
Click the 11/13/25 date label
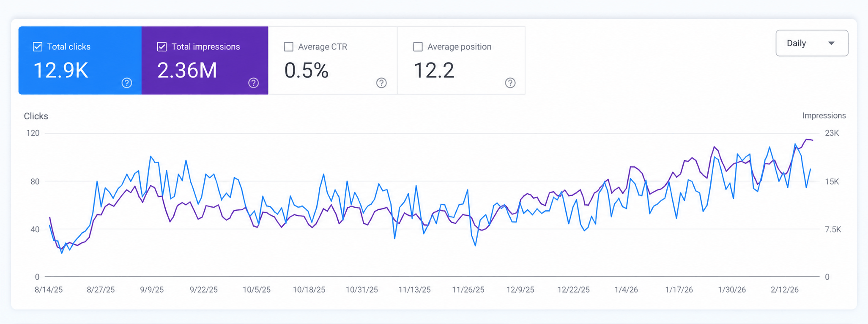click(x=415, y=290)
